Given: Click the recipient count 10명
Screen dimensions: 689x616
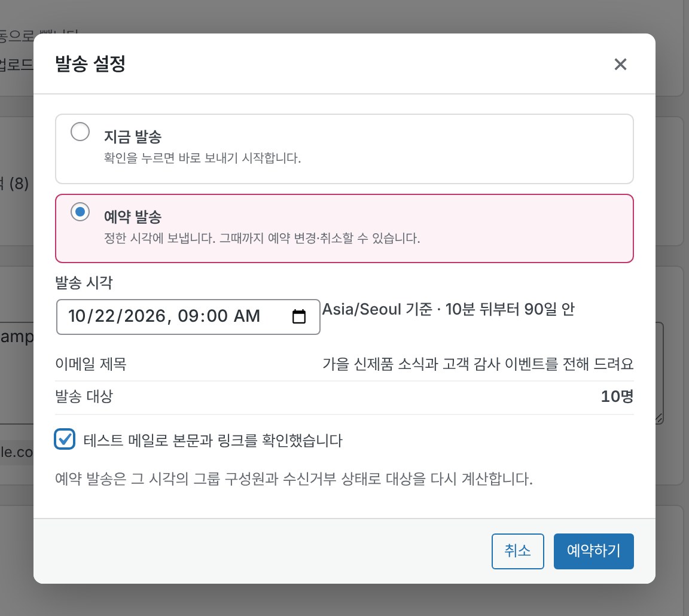Looking at the screenshot, I should tap(617, 397).
